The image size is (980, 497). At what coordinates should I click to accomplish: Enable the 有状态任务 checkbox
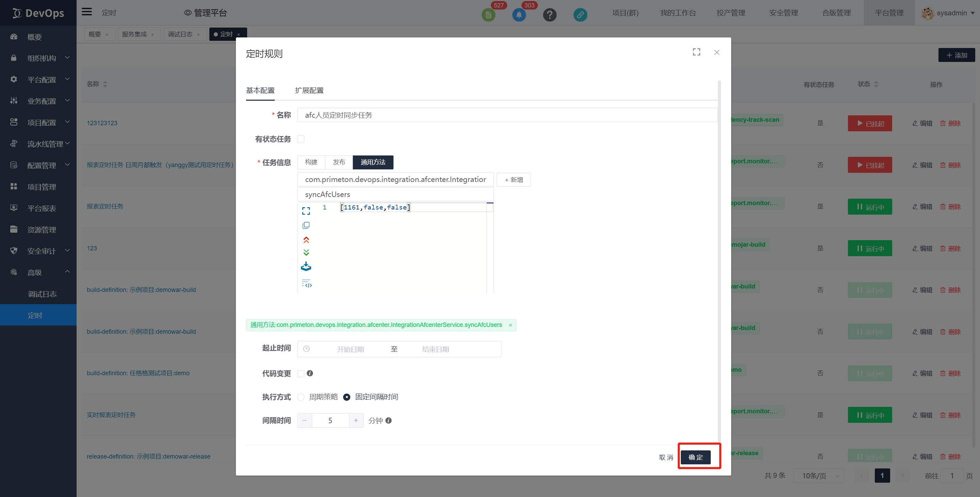(x=301, y=139)
